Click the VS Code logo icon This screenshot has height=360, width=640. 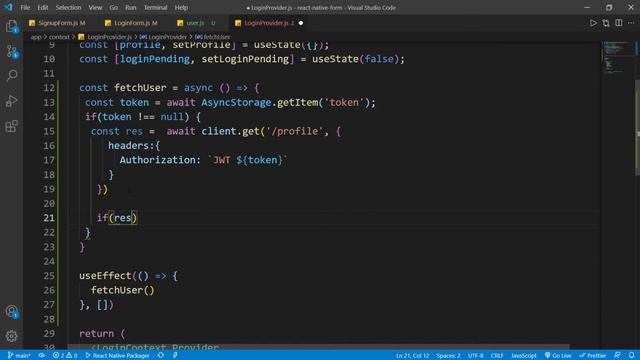(x=9, y=7)
